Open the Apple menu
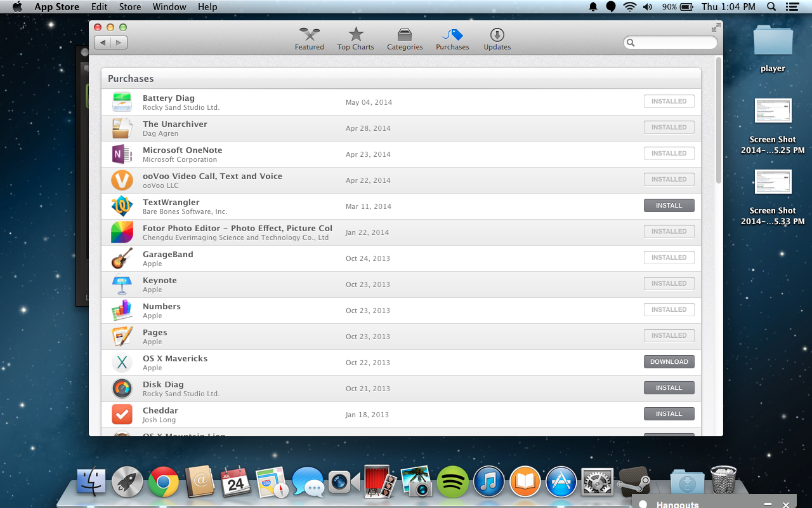Image resolution: width=812 pixels, height=508 pixels. [17, 7]
